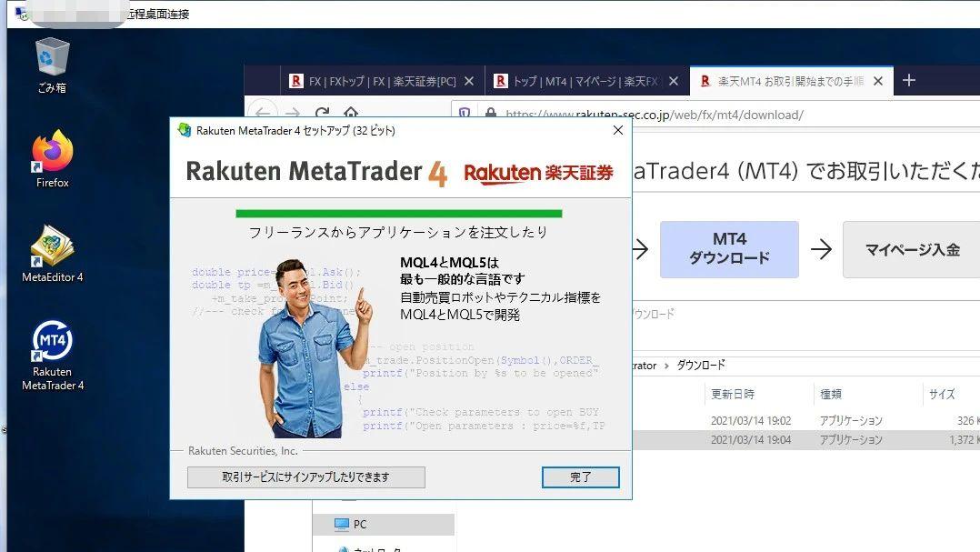Click the browser reload icon
The width and height of the screenshot is (980, 552).
(x=321, y=115)
